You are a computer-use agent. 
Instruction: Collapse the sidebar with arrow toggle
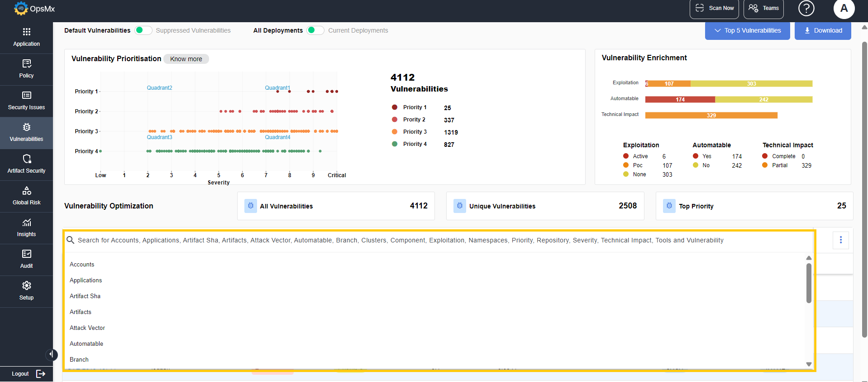[52, 354]
